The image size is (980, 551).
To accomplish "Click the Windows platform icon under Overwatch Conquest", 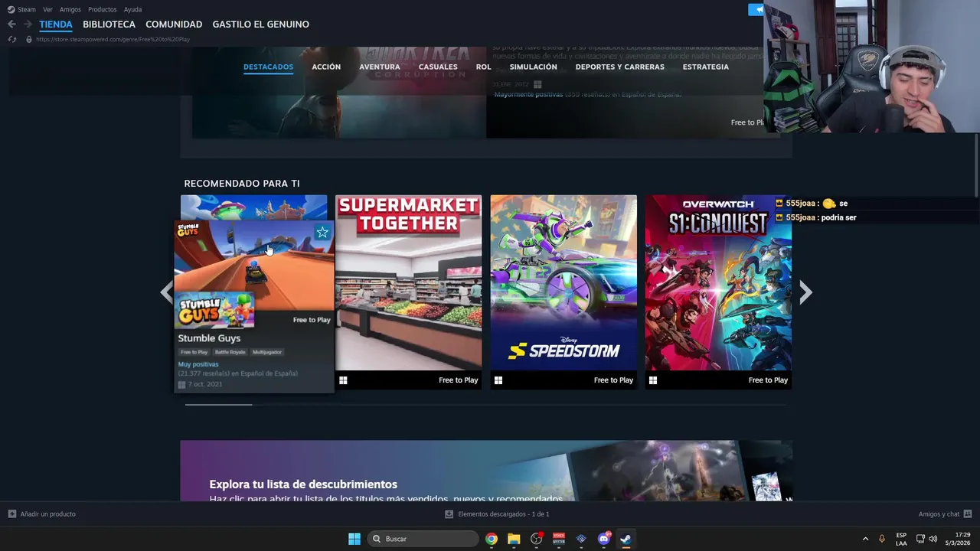I will point(652,380).
